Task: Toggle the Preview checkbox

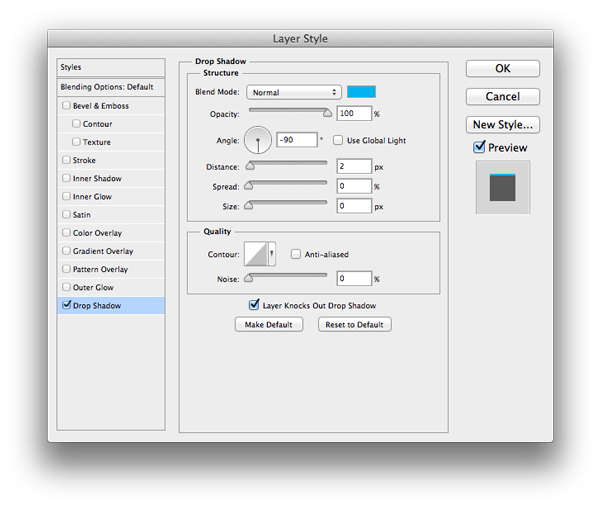Action: click(x=479, y=147)
